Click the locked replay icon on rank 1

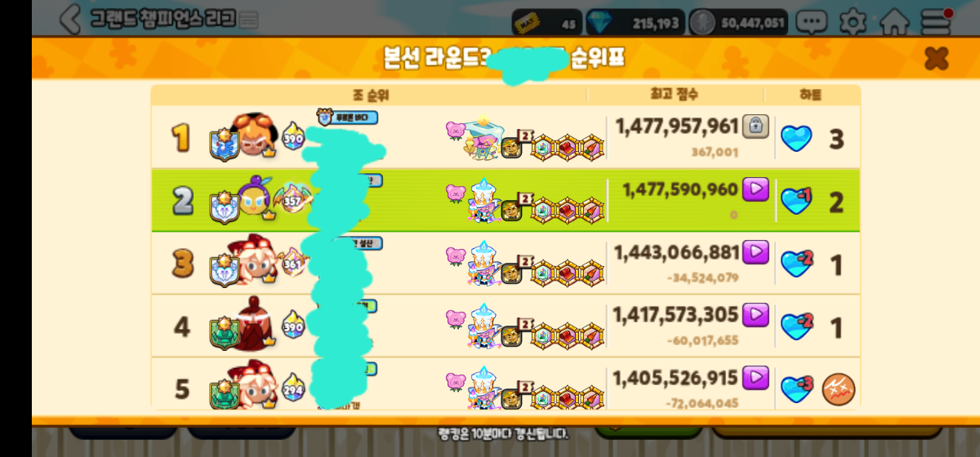coord(756,126)
